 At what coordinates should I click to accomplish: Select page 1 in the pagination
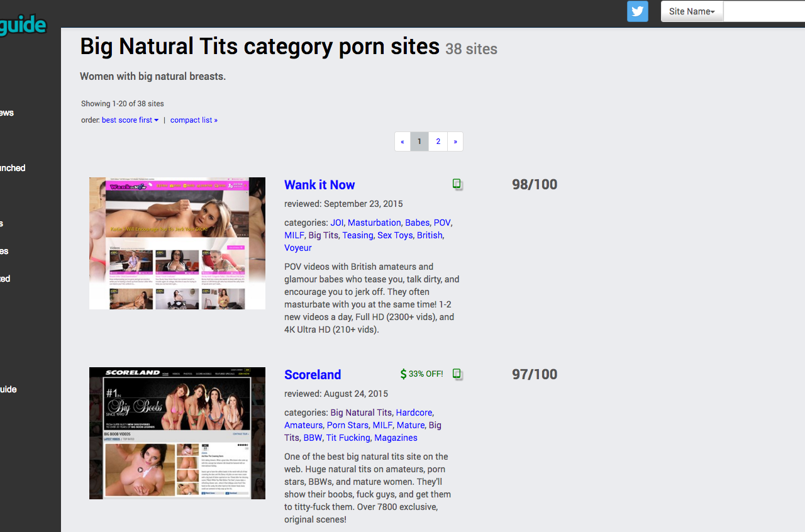click(419, 141)
